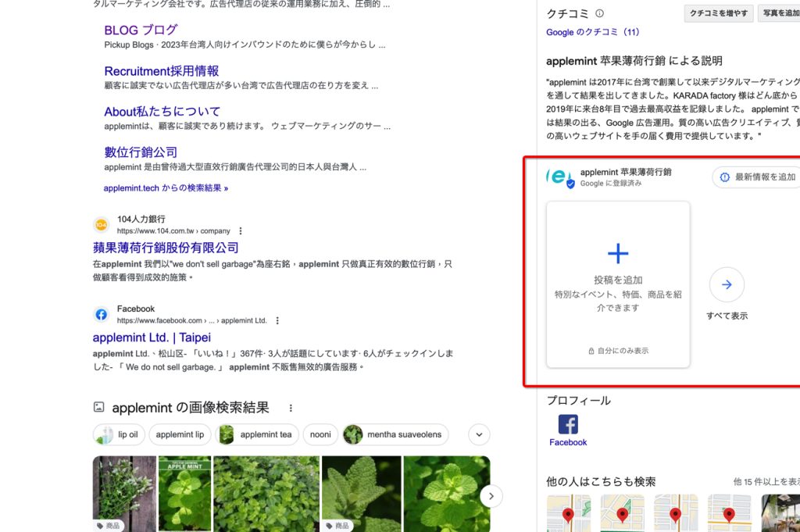Open the options menu for the image search results

291,408
